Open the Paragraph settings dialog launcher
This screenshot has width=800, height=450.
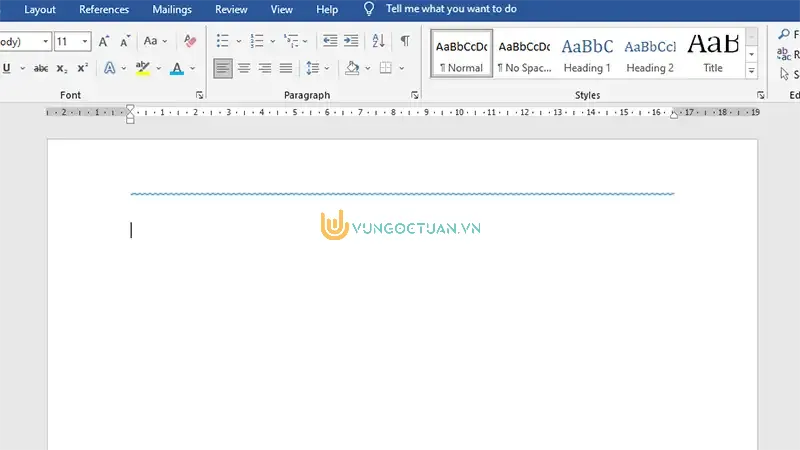tap(415, 95)
